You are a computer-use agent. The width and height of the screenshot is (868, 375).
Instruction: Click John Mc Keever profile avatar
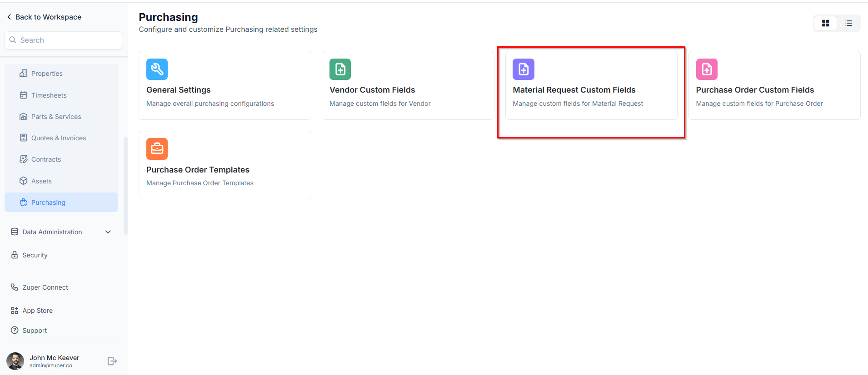point(15,361)
